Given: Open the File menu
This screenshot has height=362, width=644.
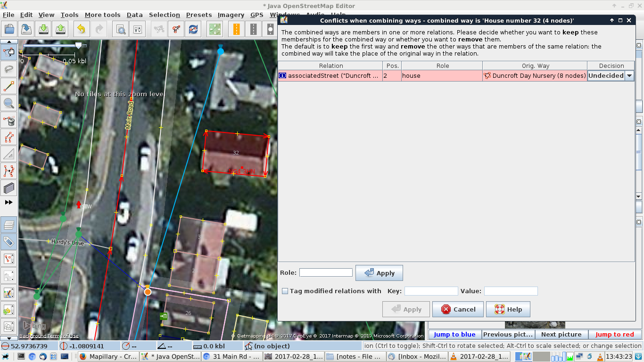Looking at the screenshot, I should coord(8,15).
